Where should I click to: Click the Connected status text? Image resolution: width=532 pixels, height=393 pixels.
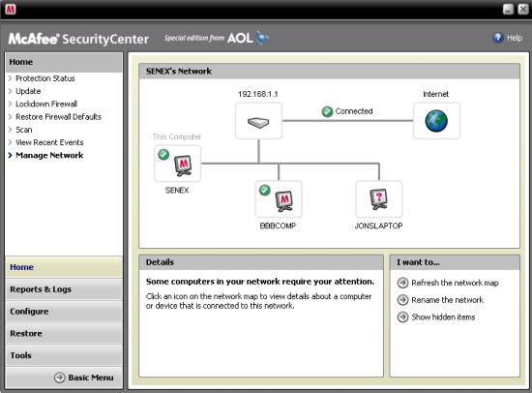coord(354,111)
